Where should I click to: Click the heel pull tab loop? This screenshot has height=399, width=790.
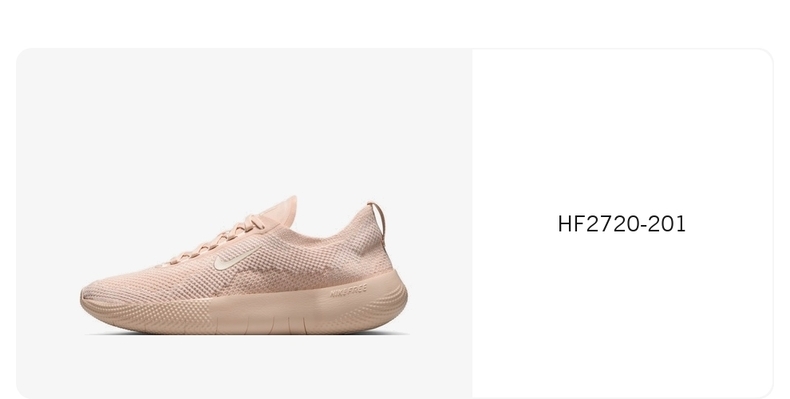[379, 219]
